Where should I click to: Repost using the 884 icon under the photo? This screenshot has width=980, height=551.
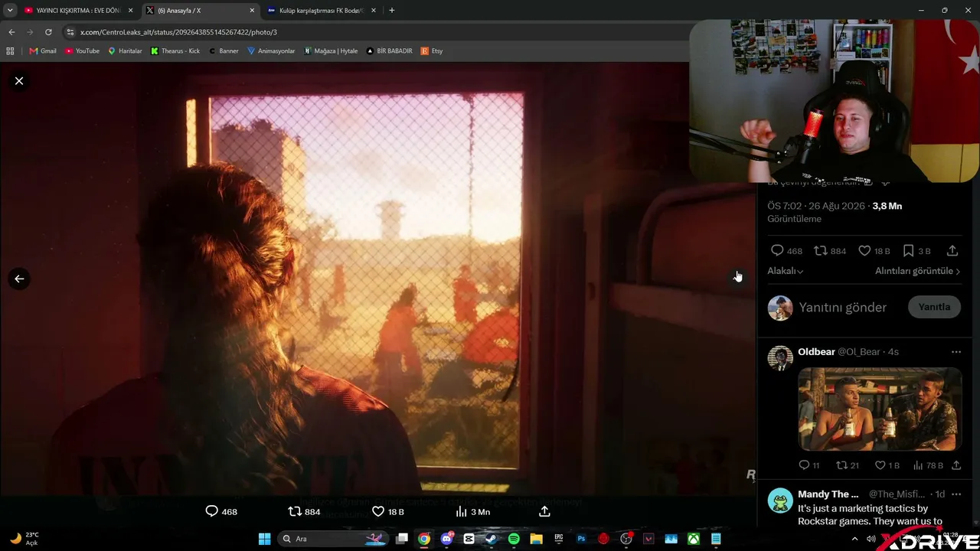coord(304,511)
